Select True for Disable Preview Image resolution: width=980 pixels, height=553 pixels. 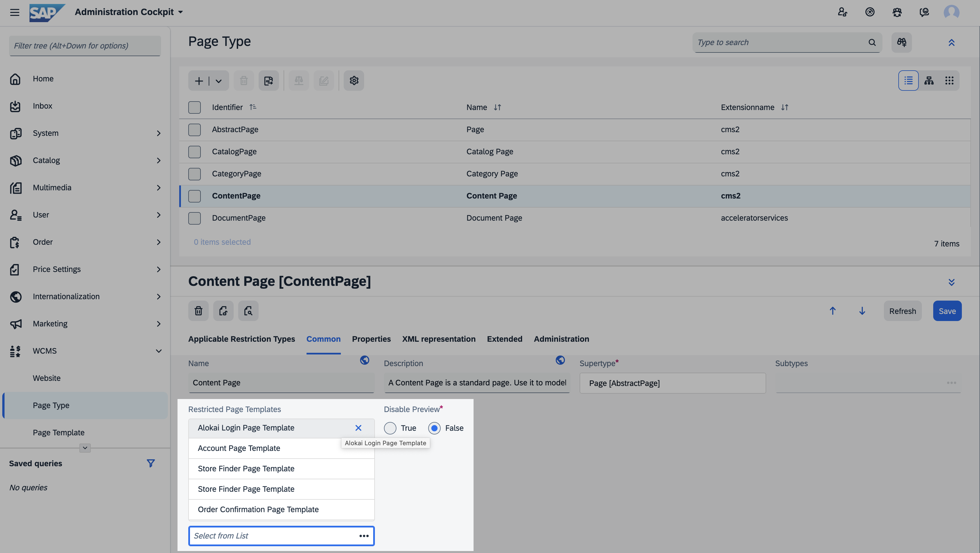click(390, 428)
